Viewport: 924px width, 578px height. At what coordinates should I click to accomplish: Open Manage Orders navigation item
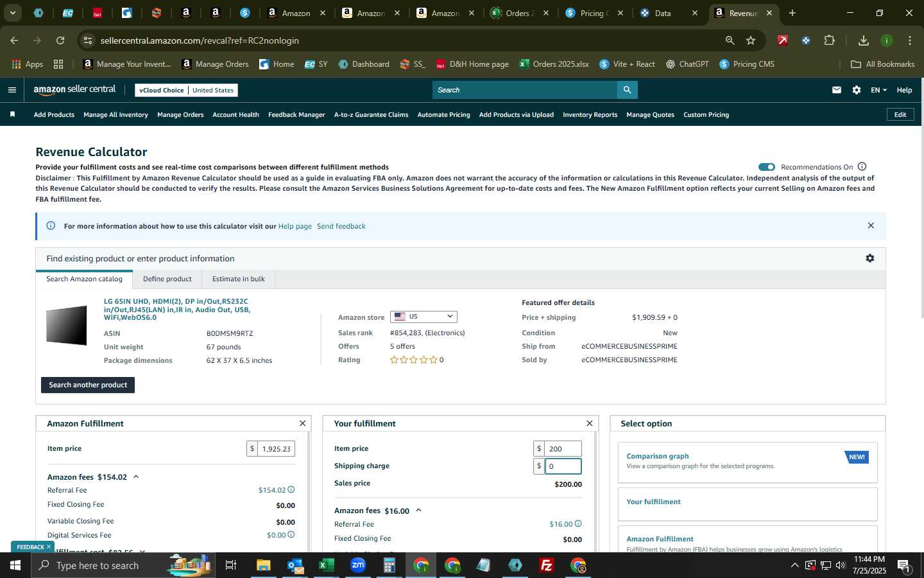[x=180, y=114]
